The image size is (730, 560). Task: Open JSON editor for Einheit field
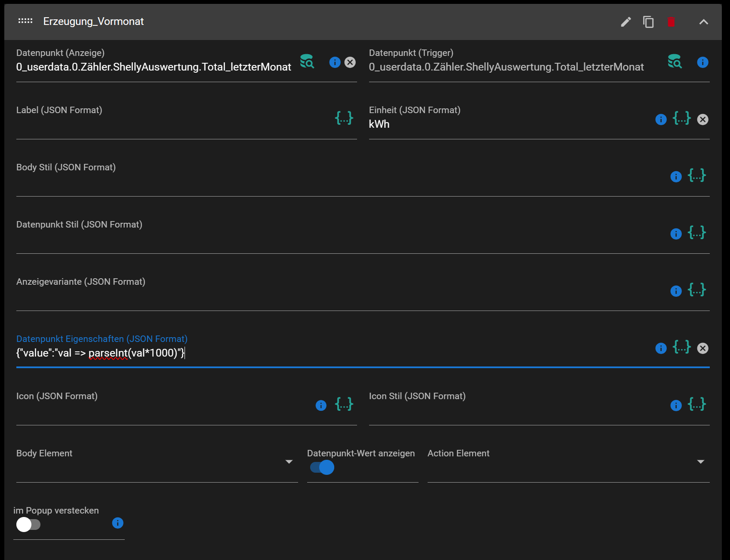(x=682, y=118)
